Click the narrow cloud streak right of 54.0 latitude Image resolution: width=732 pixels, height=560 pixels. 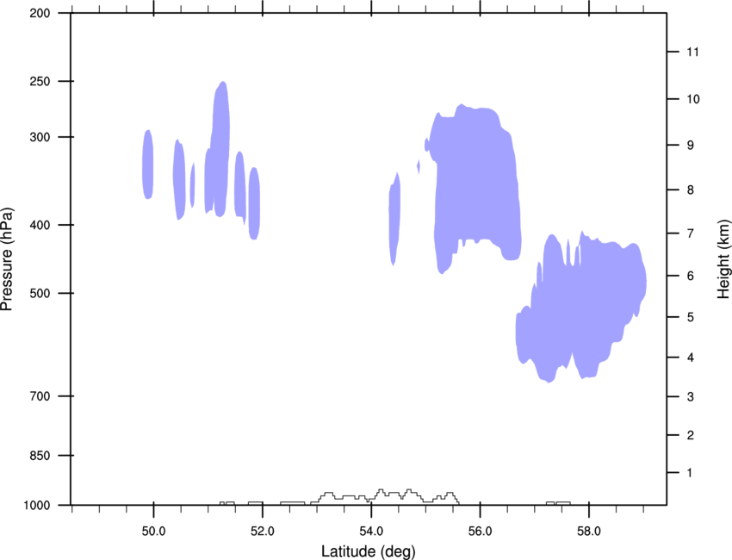(394, 220)
